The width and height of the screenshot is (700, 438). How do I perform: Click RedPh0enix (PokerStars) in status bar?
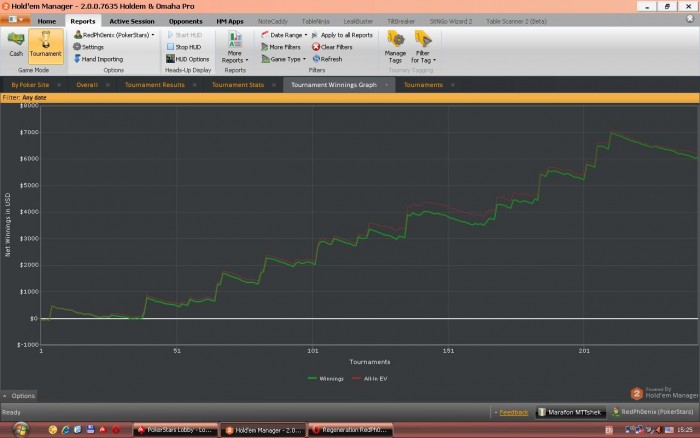653,412
